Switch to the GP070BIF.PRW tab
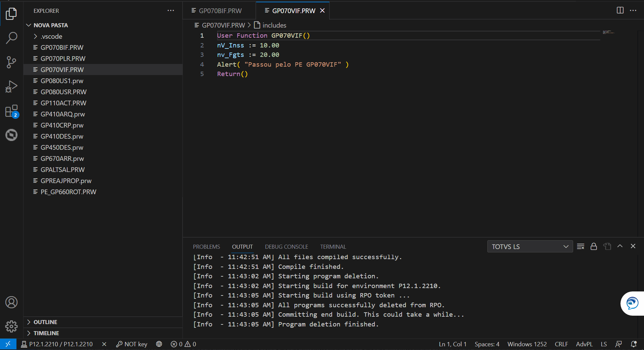This screenshot has height=350, width=644. 220,11
